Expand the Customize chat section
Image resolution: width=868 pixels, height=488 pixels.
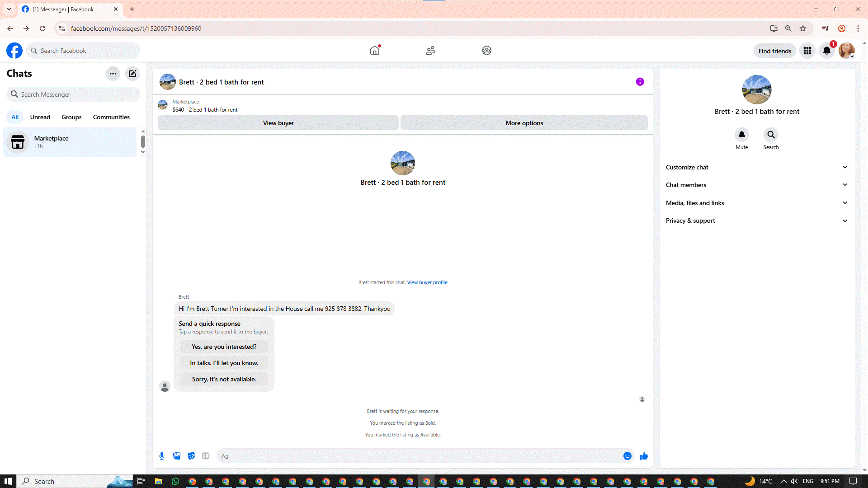coord(757,167)
